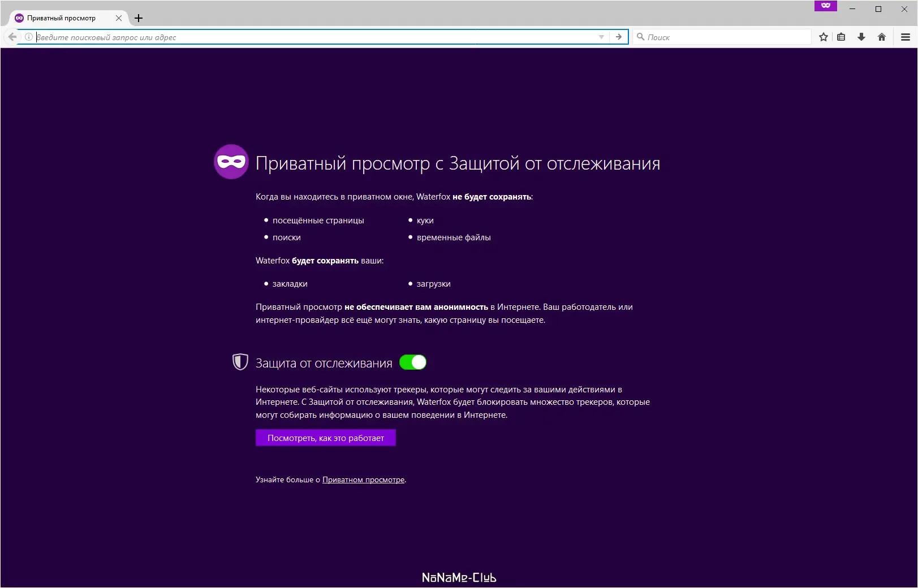Maximize the Waterfox window

[x=878, y=9]
